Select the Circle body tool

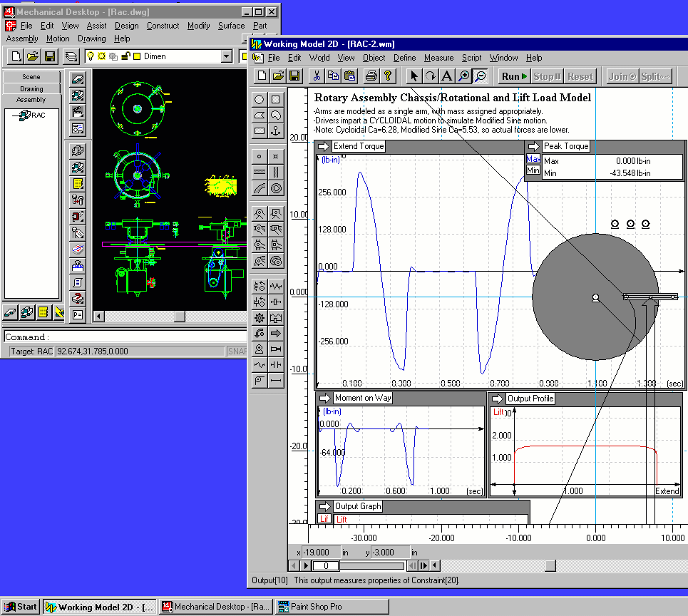click(260, 100)
